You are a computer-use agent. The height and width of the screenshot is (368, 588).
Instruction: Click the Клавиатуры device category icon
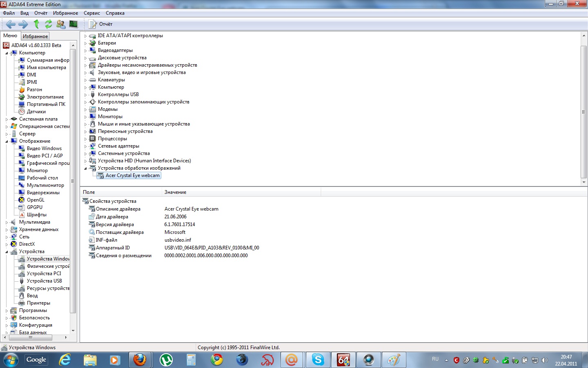[93, 80]
